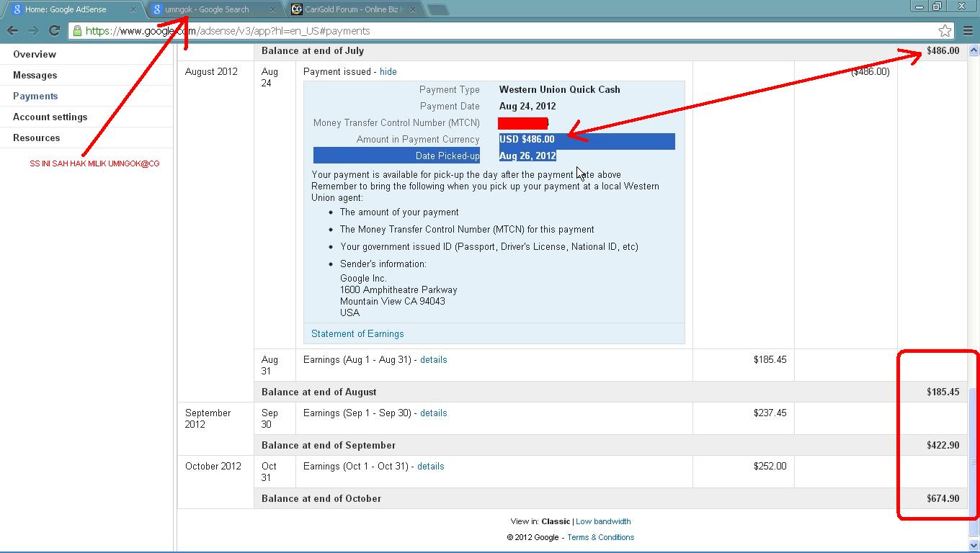The height and width of the screenshot is (553, 980).
Task: Go forward to the next page
Action: [33, 30]
